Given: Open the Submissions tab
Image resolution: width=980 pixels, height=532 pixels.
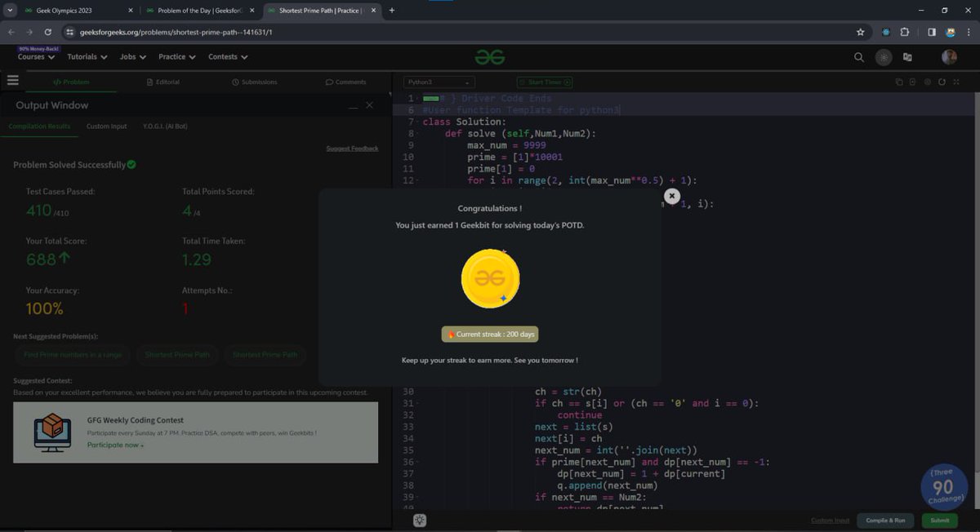Looking at the screenshot, I should tap(254, 82).
